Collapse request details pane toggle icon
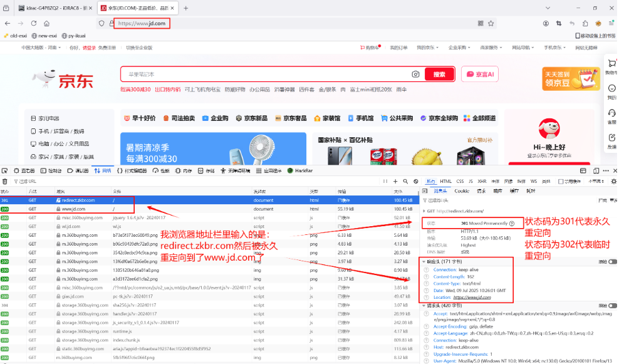The width and height of the screenshot is (629, 364). [425, 191]
